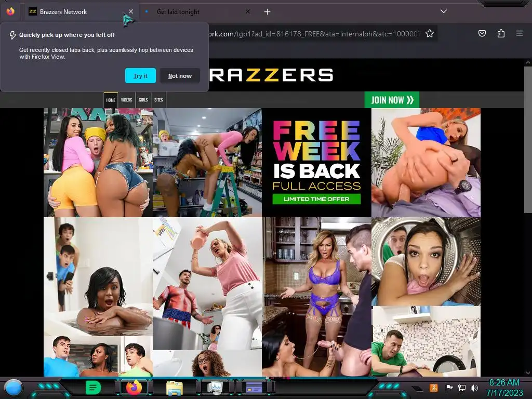Open File Explorer from the taskbar
This screenshot has width=532, height=399.
(x=175, y=388)
